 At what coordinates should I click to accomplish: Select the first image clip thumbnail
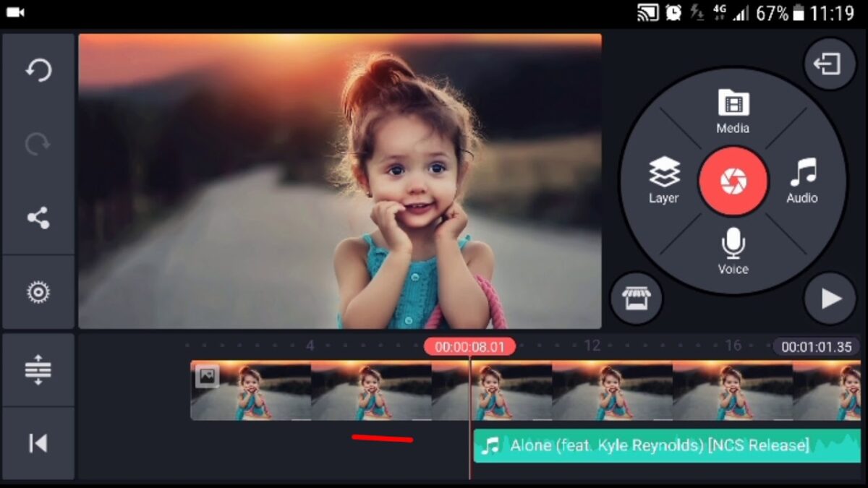(251, 390)
